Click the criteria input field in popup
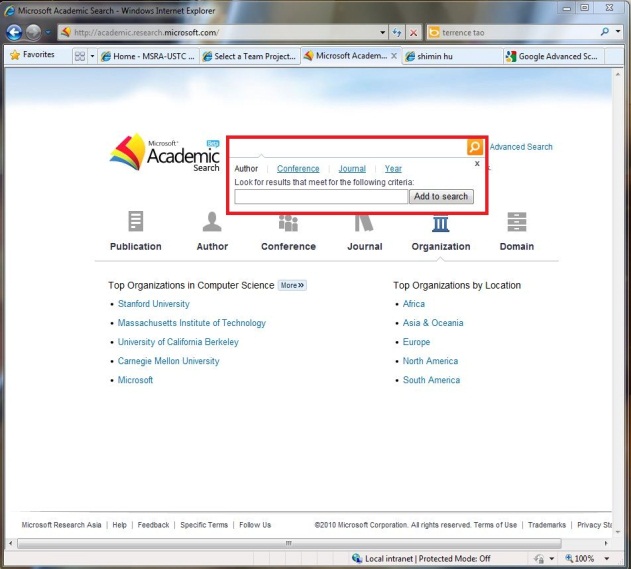 click(321, 197)
